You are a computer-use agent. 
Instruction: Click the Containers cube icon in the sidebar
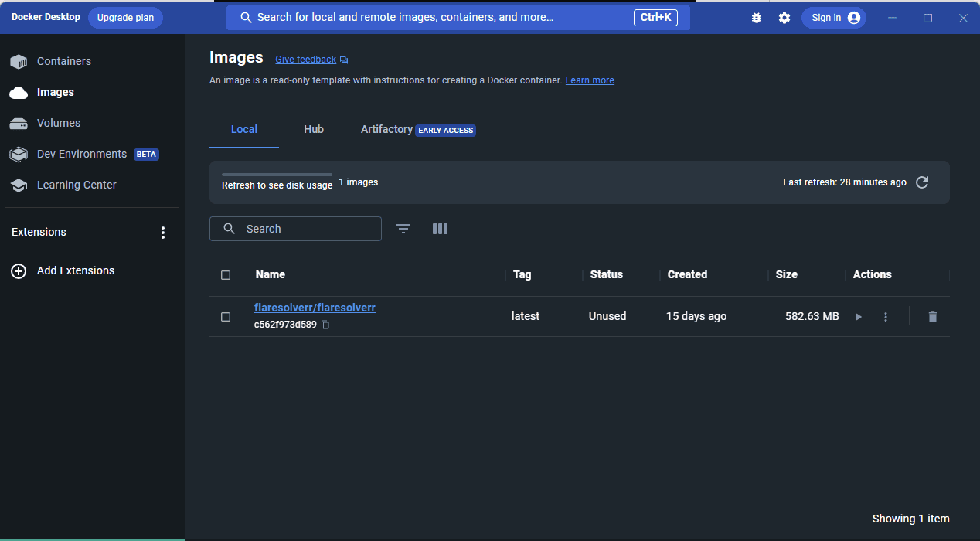[x=19, y=61]
